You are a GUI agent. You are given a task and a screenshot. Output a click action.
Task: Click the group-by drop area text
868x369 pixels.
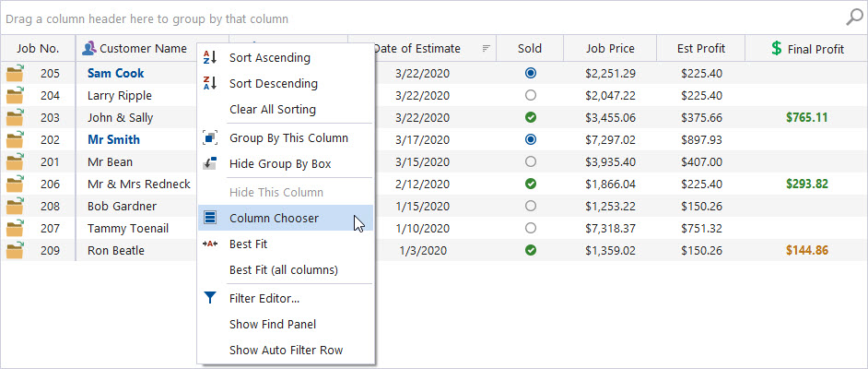pyautogui.click(x=147, y=19)
